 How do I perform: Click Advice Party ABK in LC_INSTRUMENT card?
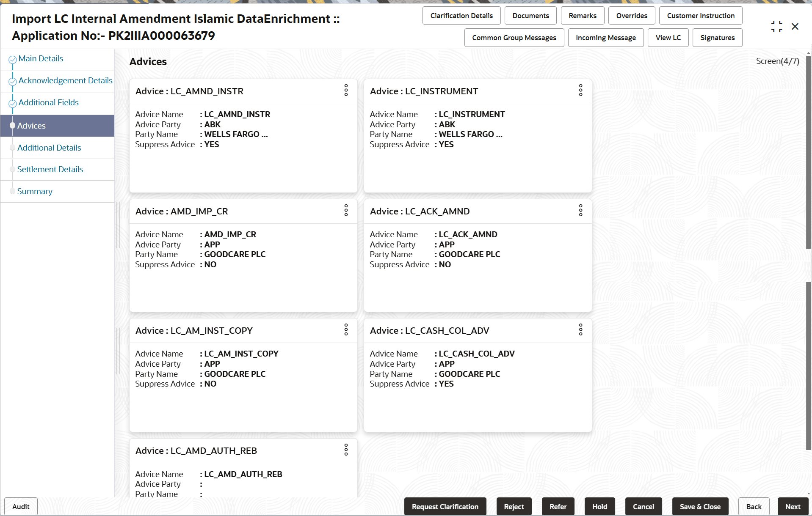[x=447, y=125]
